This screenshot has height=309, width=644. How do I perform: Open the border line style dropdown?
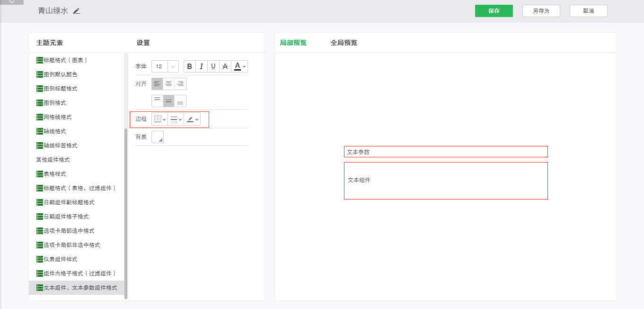point(176,119)
